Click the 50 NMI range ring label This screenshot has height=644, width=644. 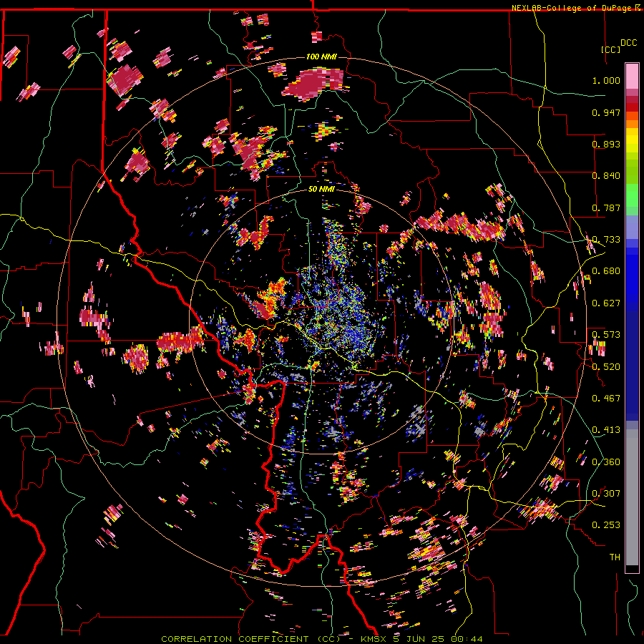(x=321, y=190)
